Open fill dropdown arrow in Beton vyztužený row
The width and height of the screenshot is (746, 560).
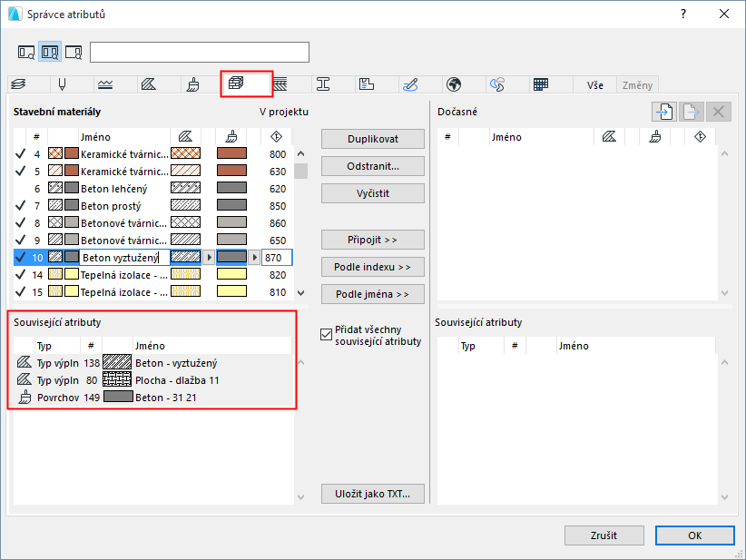coord(209,258)
